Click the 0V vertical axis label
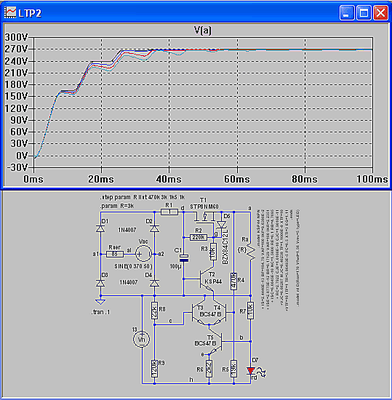Image resolution: width=392 pixels, height=400 pixels. tap(21, 156)
